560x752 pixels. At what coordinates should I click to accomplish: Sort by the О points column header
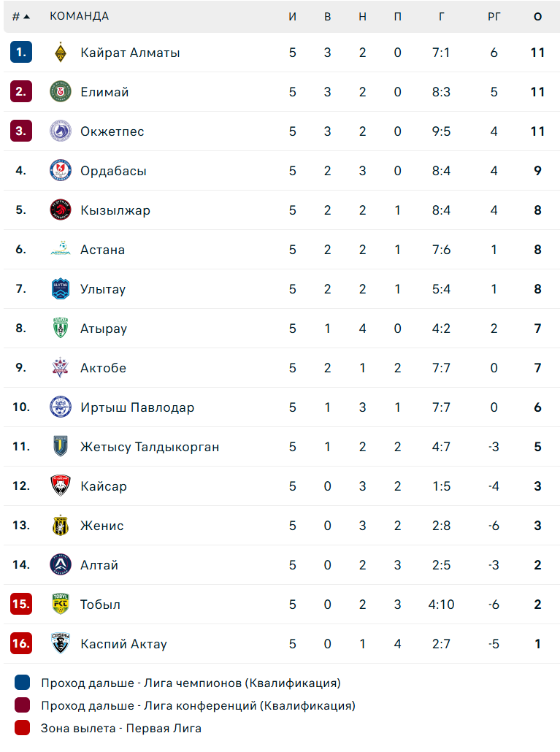(537, 16)
